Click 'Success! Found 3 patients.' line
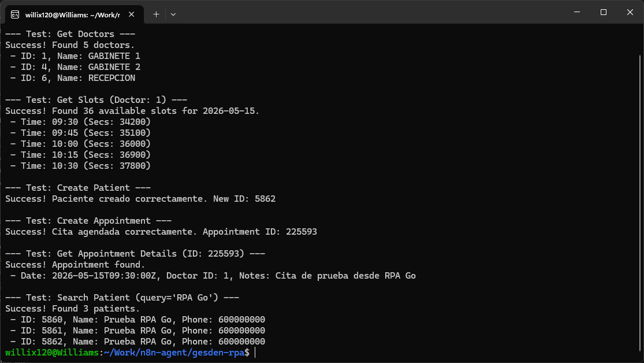Viewport: 644px width, 363px height. pyautogui.click(x=73, y=309)
